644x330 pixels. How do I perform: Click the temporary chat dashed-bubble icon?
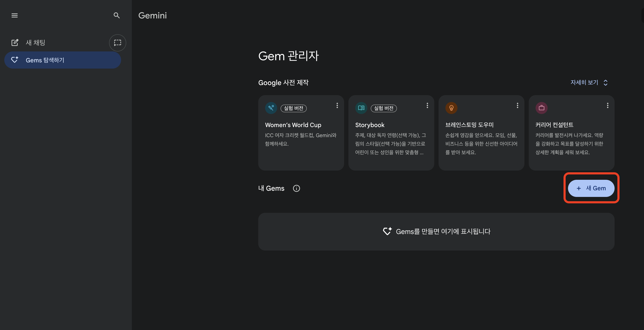(x=117, y=43)
